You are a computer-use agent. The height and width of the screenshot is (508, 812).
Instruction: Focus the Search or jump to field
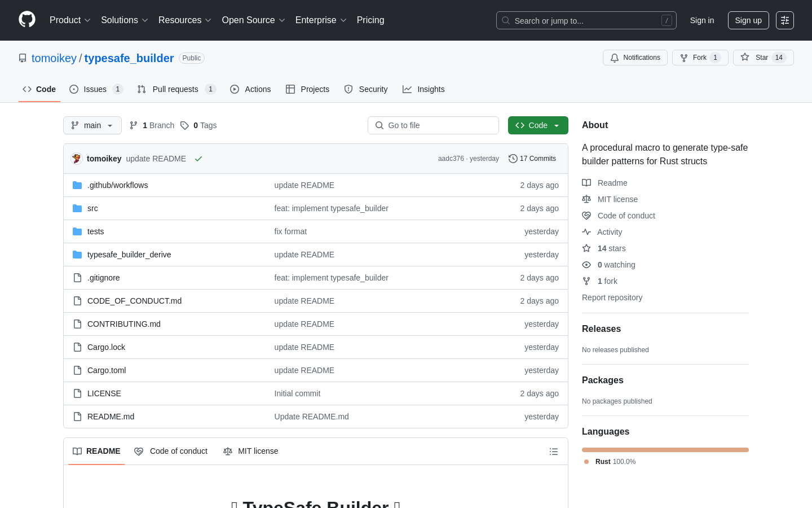tap(586, 20)
